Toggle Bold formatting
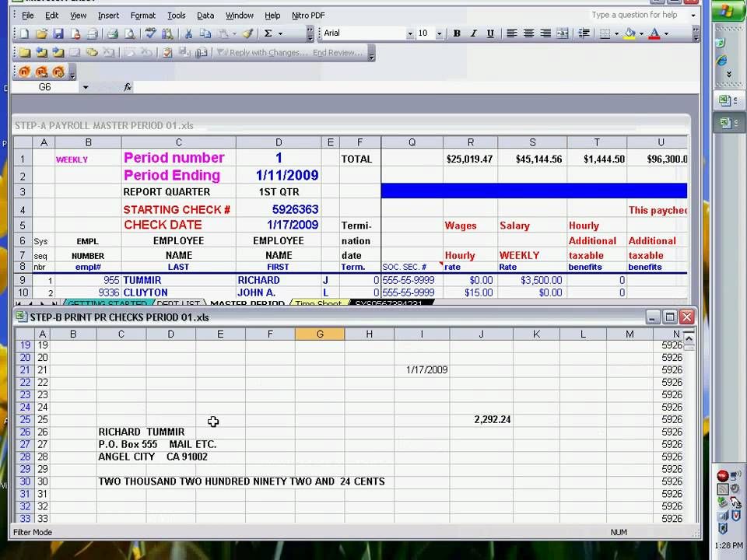747x560 pixels. tap(457, 33)
